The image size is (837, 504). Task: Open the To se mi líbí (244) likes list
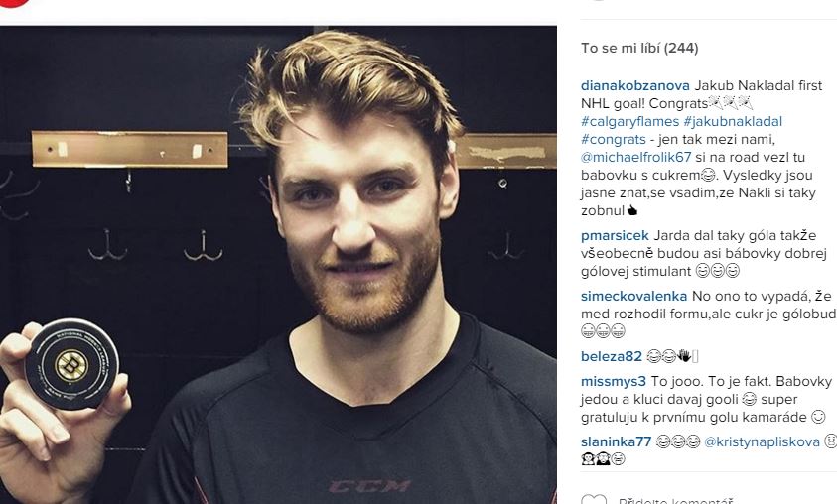pos(639,48)
